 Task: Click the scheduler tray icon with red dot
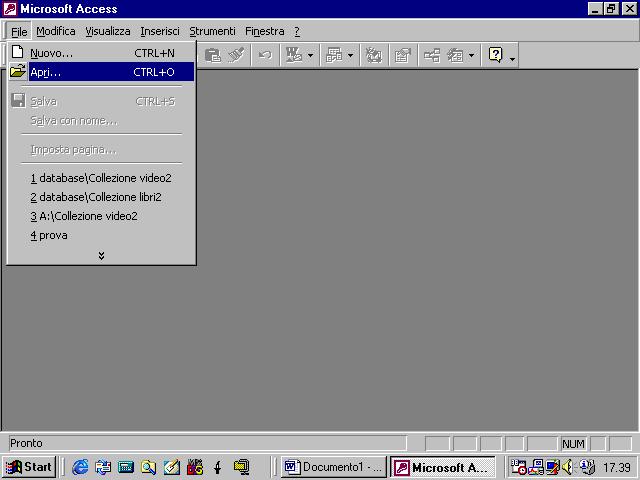pyautogui.click(x=518, y=467)
